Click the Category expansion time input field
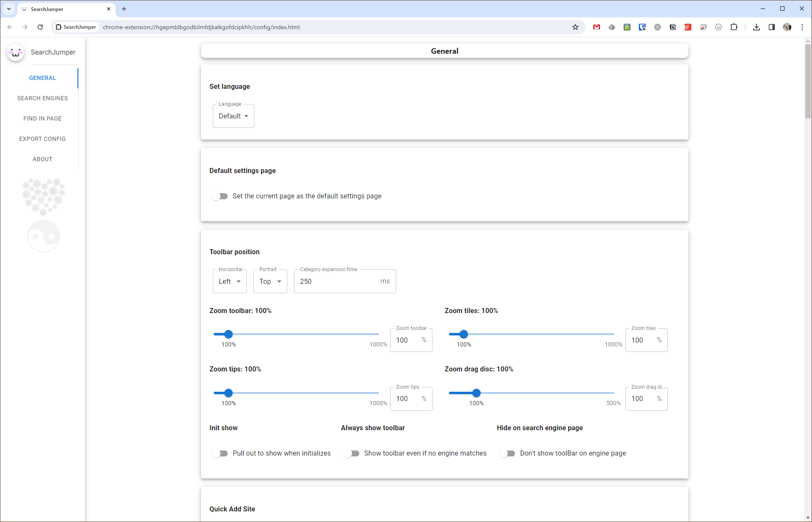Screen dimensions: 812x522 pyautogui.click(x=345, y=281)
